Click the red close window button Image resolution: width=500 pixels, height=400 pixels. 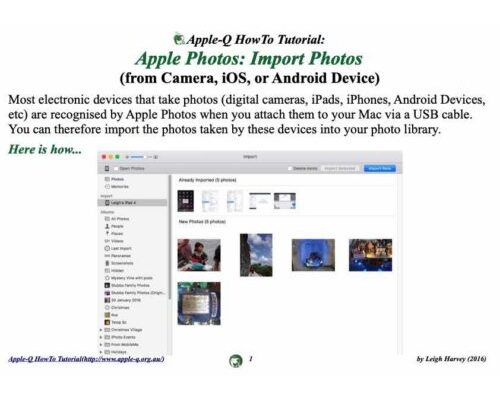[104, 157]
